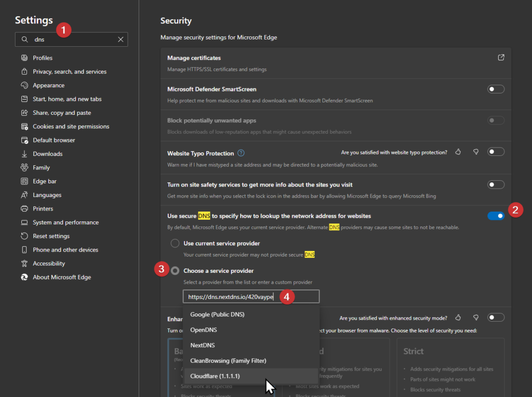Click the Privacy lock icon in sidebar

point(24,72)
